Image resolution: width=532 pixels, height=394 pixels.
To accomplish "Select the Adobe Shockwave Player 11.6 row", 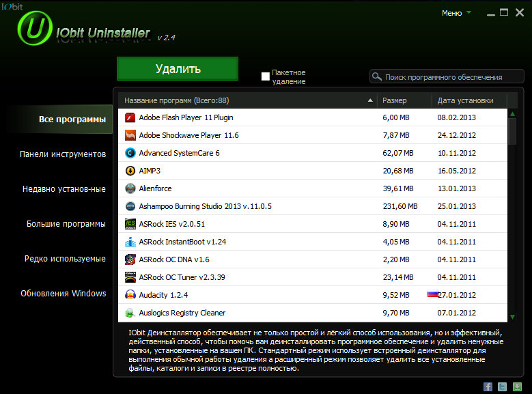I will (313, 135).
